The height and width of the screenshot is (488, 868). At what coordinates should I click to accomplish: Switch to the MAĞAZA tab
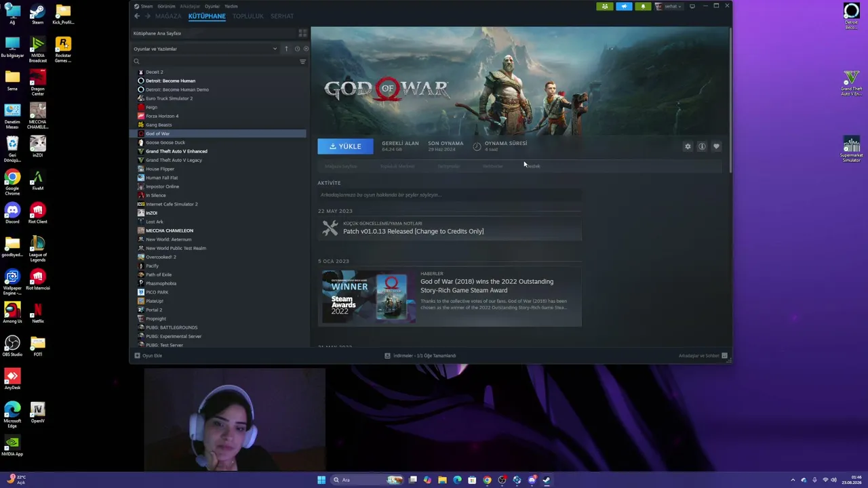click(x=168, y=16)
